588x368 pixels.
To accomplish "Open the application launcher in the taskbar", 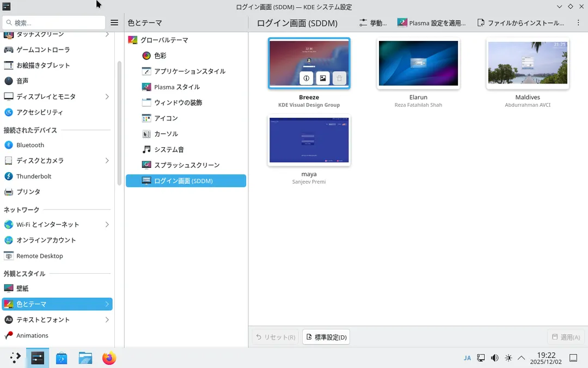I will click(x=14, y=358).
